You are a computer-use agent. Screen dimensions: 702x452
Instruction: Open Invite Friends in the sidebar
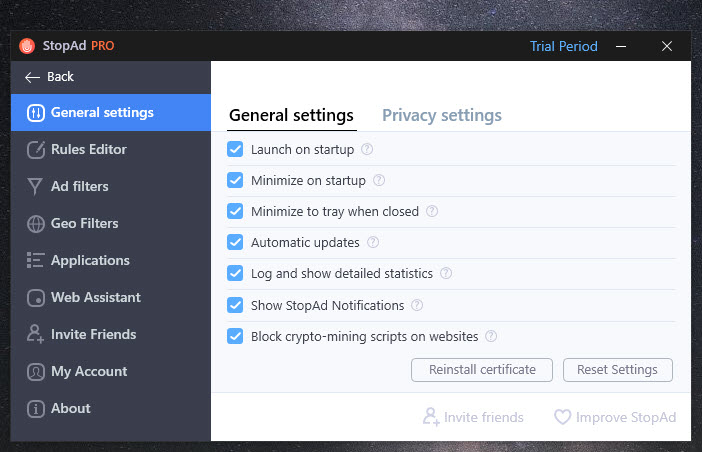111,335
